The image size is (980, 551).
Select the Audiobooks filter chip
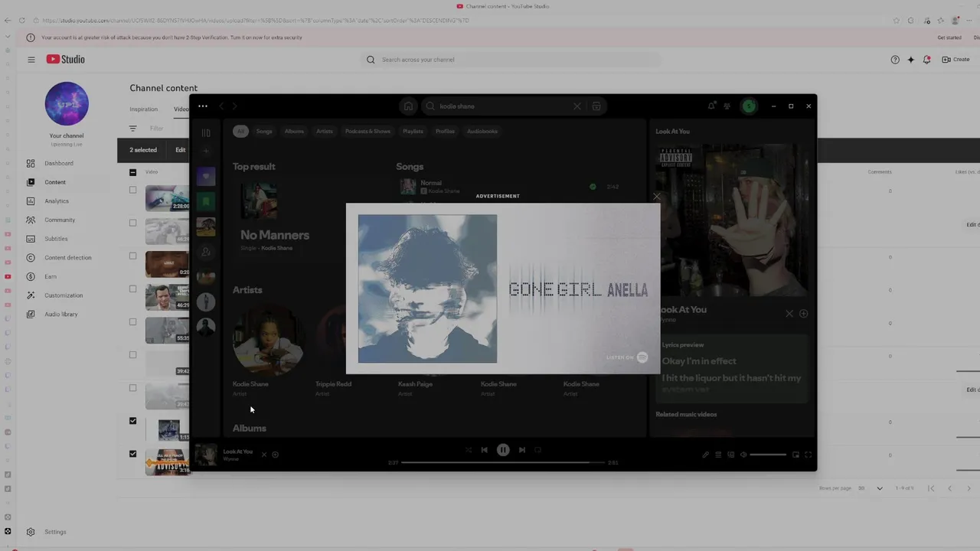482,131
